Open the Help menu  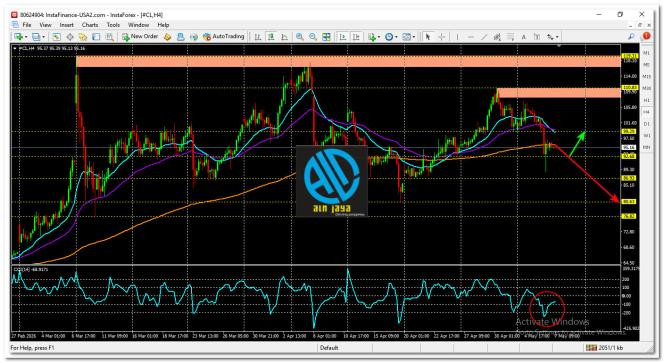(163, 25)
